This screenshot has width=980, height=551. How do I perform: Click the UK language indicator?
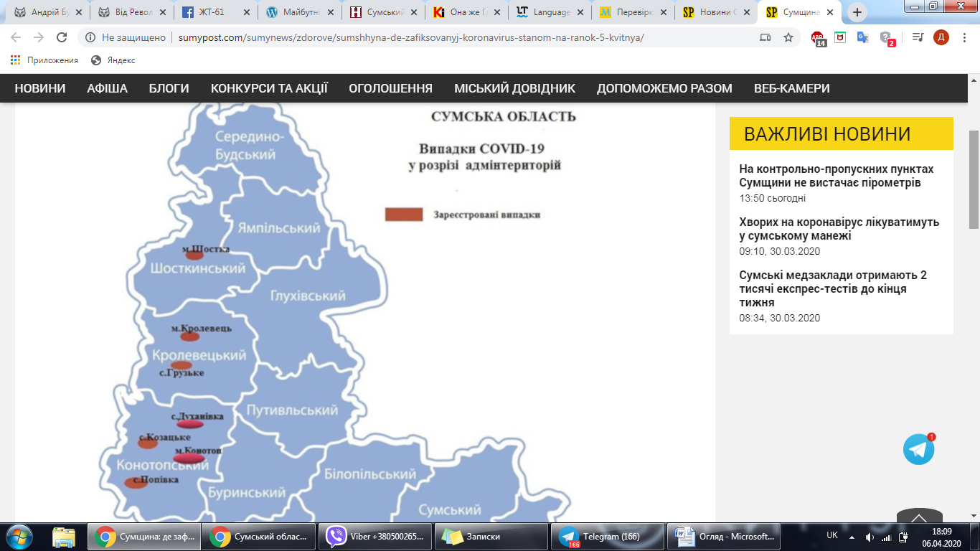coord(832,535)
